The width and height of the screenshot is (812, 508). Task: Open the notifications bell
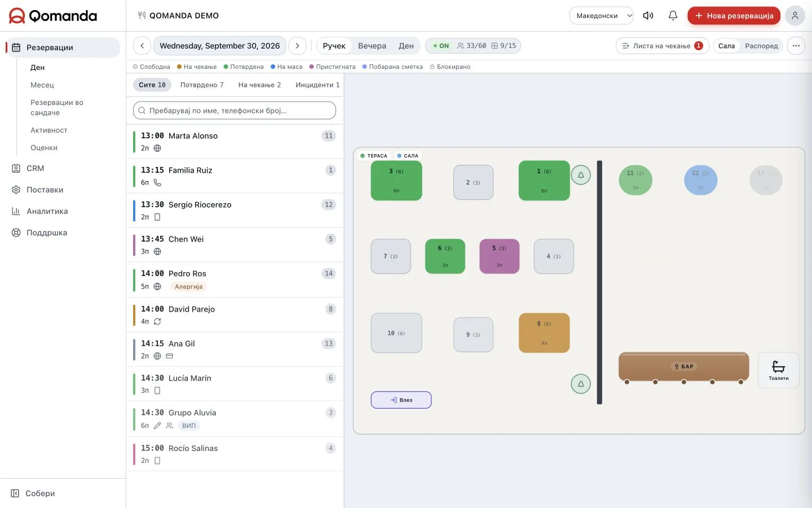[673, 16]
